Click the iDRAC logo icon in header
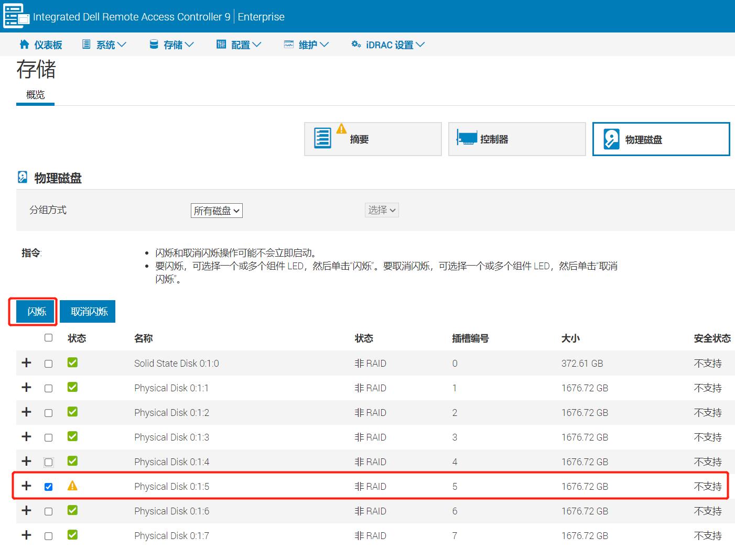 pyautogui.click(x=16, y=16)
